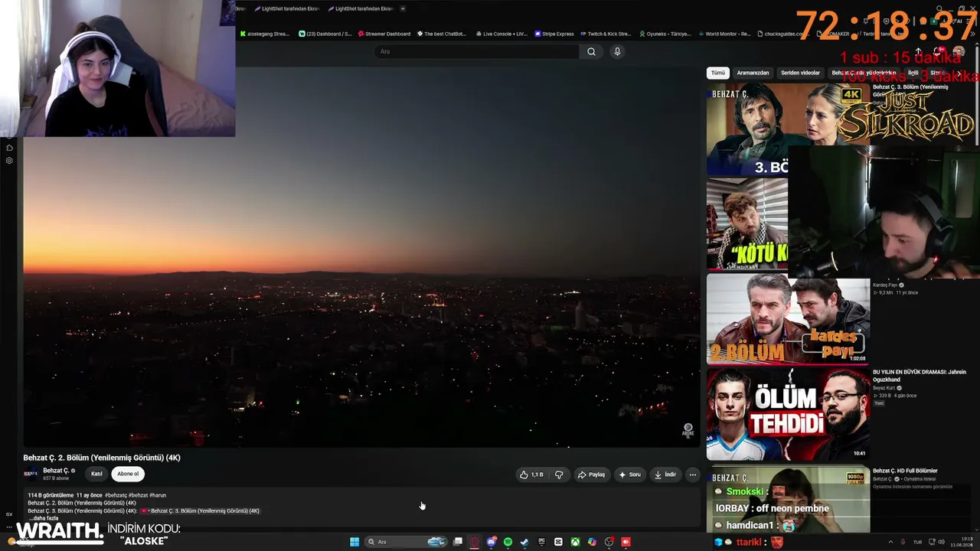Viewport: 980px width, 551px height.
Task: Select the Tümü filter chip
Action: coord(717,73)
